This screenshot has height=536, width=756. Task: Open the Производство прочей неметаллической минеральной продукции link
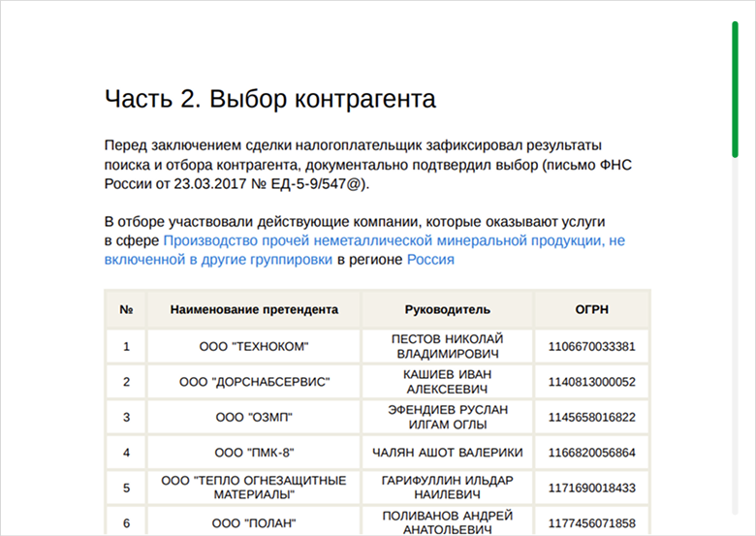(394, 240)
